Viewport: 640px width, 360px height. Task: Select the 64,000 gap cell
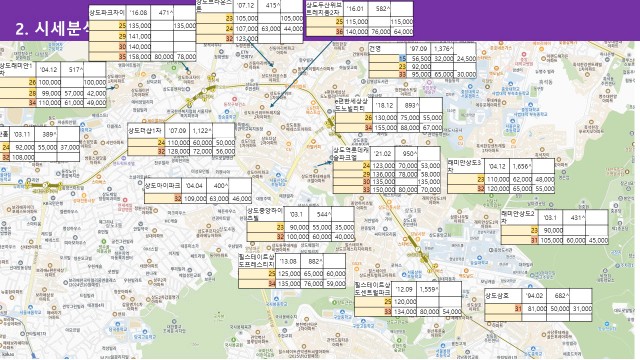402,31
